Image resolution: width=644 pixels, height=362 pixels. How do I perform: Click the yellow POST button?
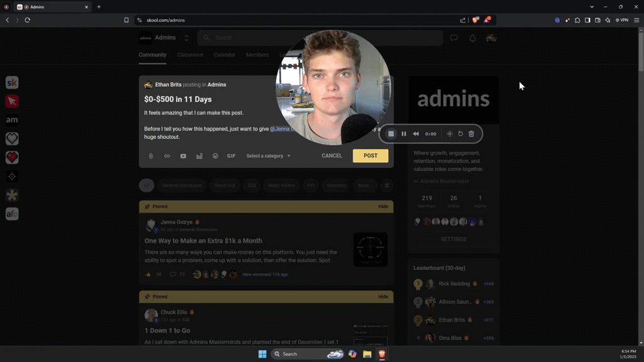point(370,156)
